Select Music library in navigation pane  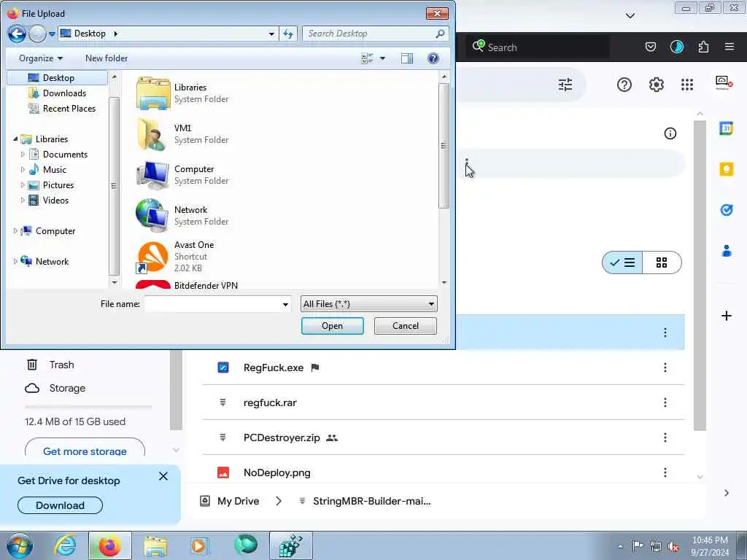coord(54,169)
